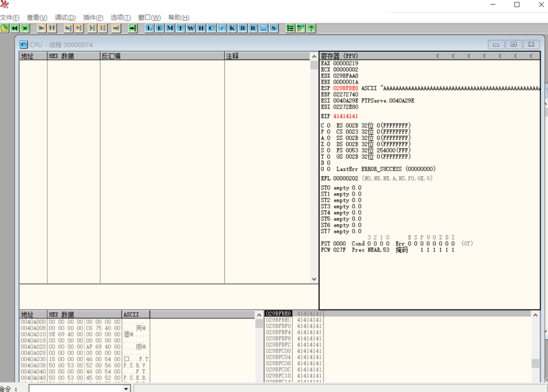This screenshot has height=392, width=548.
Task: Select the ESP value 029BFBE8
Action: pos(346,88)
